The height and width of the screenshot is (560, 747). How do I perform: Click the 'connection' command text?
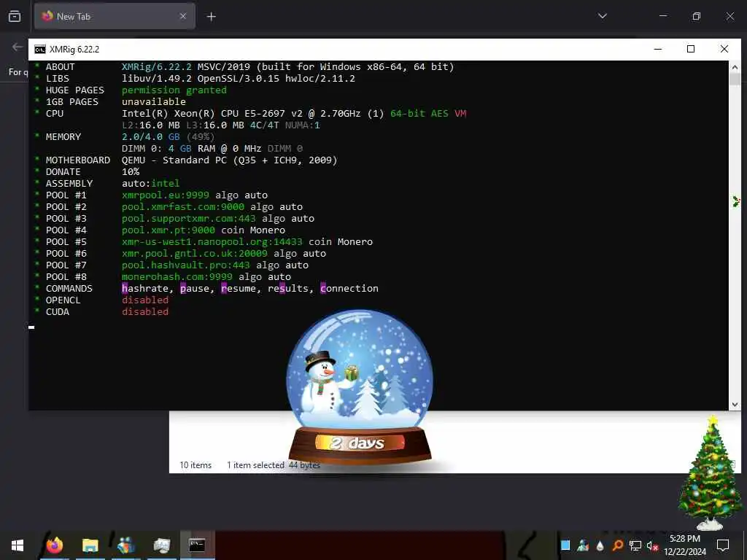(x=349, y=289)
